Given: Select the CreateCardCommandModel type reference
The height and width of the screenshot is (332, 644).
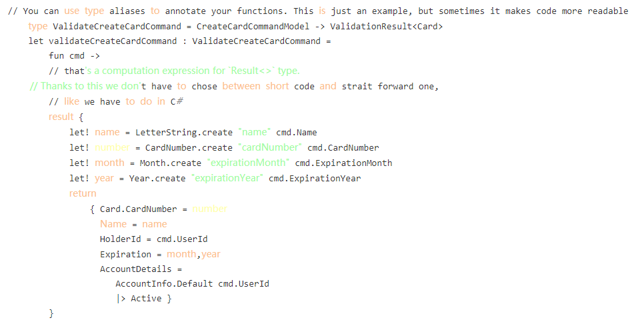Looking at the screenshot, I should click(x=253, y=27).
